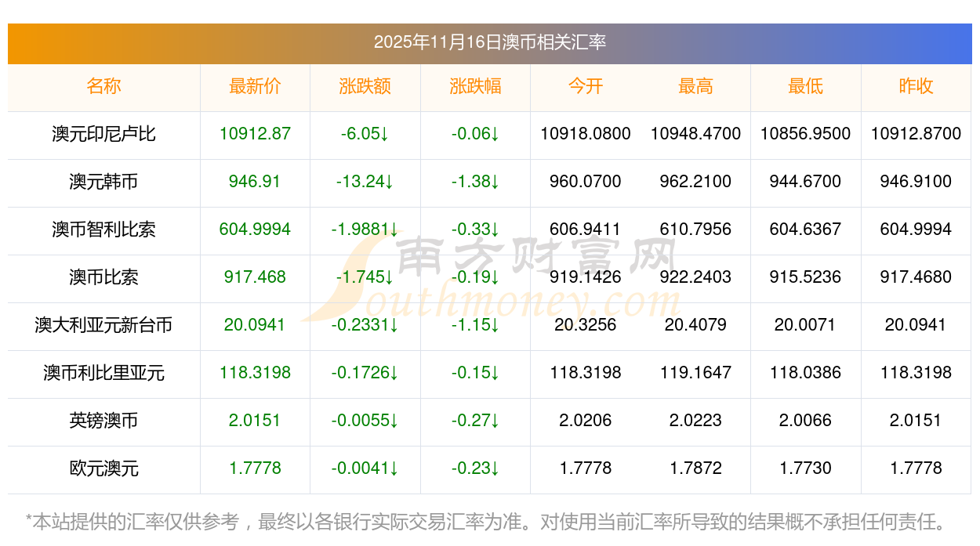Click the disclaimer text below the table

click(x=487, y=522)
